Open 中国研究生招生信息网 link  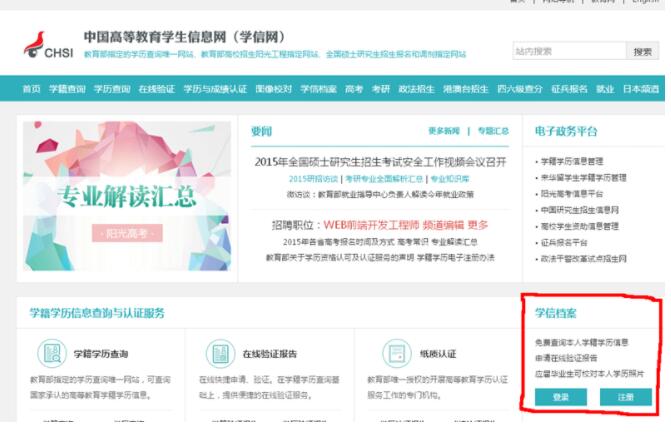click(x=580, y=210)
